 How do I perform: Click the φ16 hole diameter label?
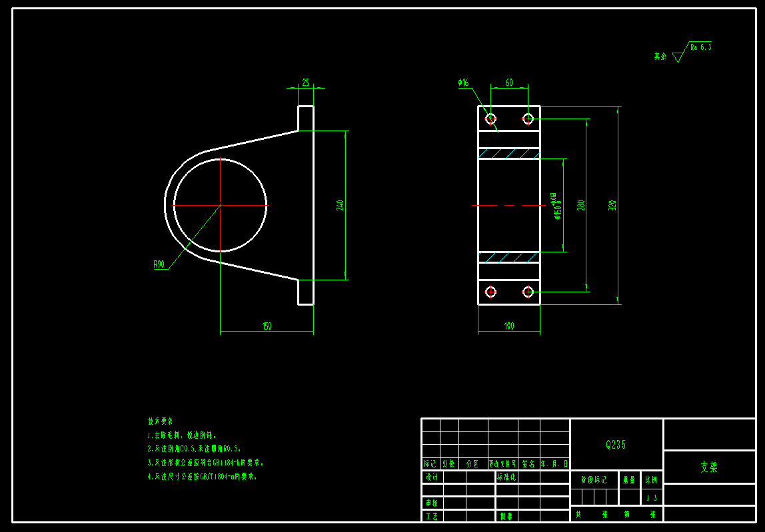tap(463, 83)
